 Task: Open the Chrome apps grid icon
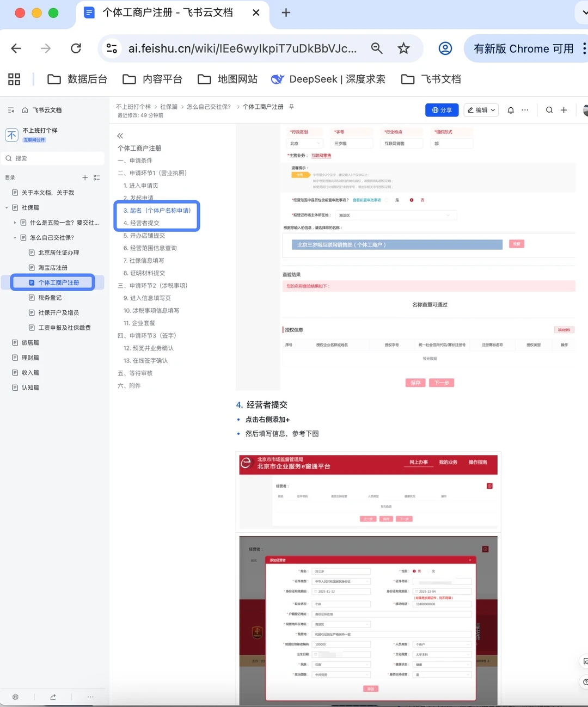click(x=14, y=79)
